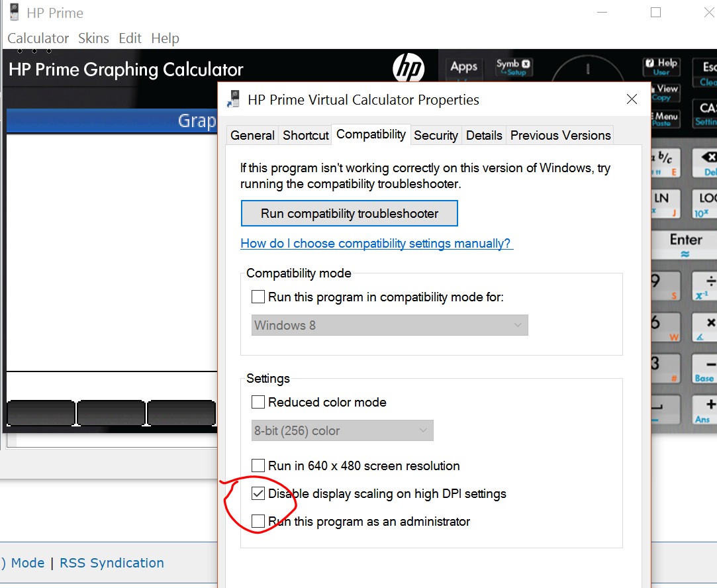Follow the RSS Syndication link
Viewport: 717px width, 588px height.
click(x=112, y=562)
